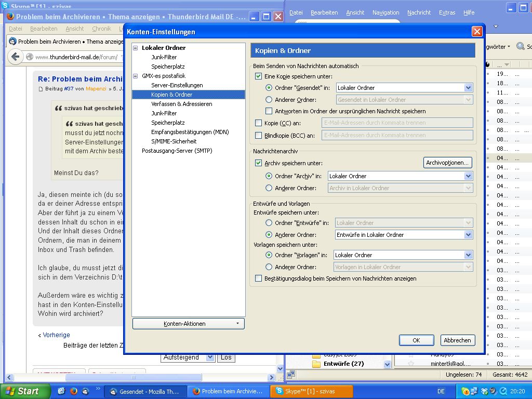Select Postausgang-Server (SMTP) tree item
The image size is (532, 399).
177,151
